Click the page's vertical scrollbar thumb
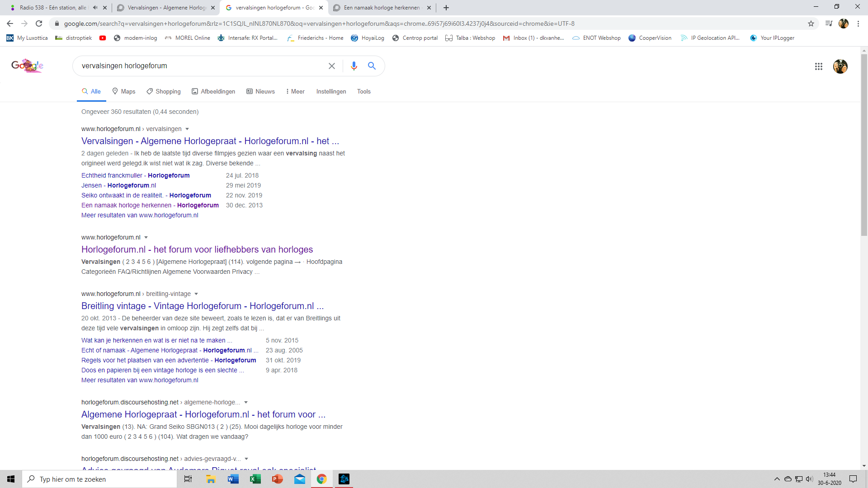Image resolution: width=868 pixels, height=488 pixels. point(864,145)
